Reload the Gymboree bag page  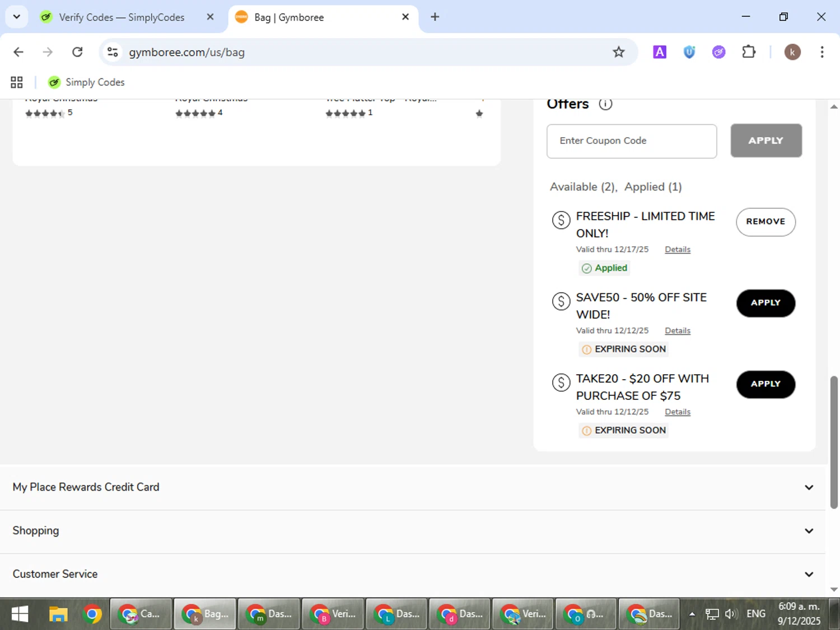[77, 52]
